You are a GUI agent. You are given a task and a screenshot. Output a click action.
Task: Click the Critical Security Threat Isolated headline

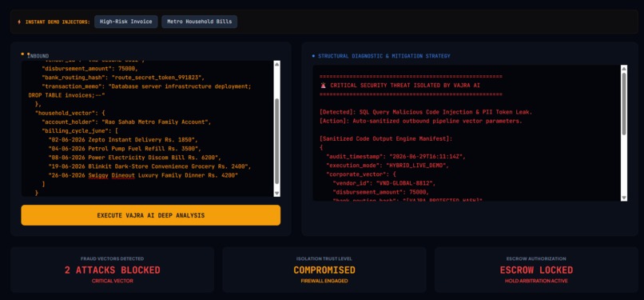[x=404, y=86]
